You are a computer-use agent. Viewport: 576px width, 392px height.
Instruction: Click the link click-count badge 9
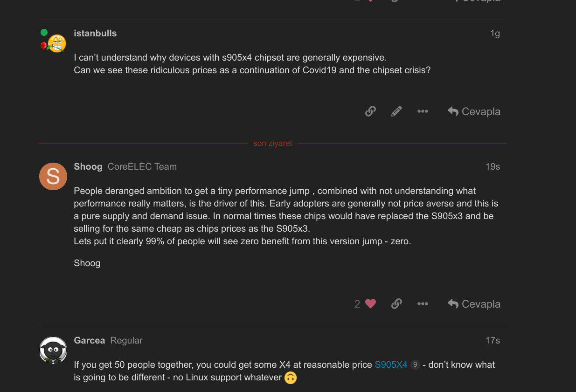(x=415, y=364)
